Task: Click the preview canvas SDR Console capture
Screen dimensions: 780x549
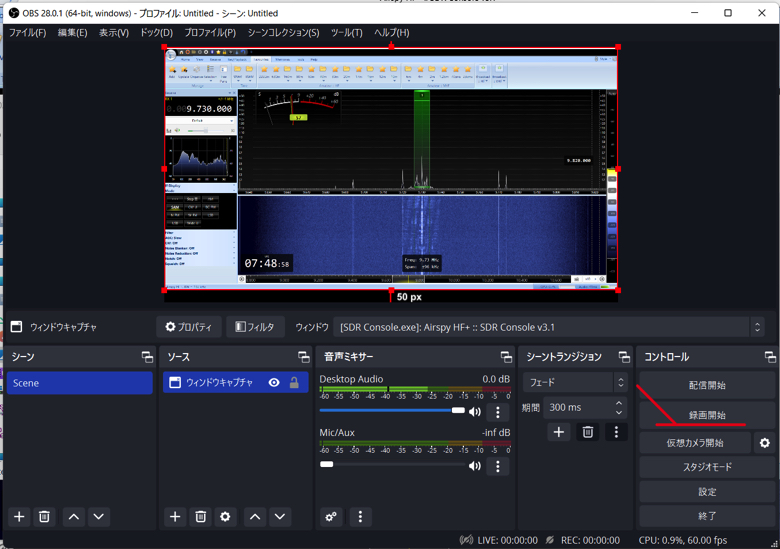Action: pos(391,169)
